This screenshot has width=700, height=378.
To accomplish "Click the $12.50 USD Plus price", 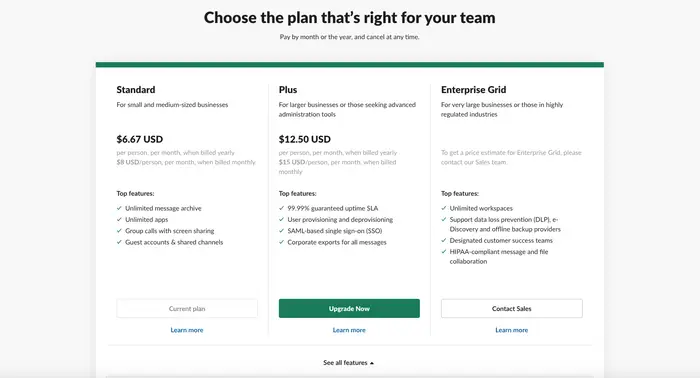I will (x=305, y=139).
